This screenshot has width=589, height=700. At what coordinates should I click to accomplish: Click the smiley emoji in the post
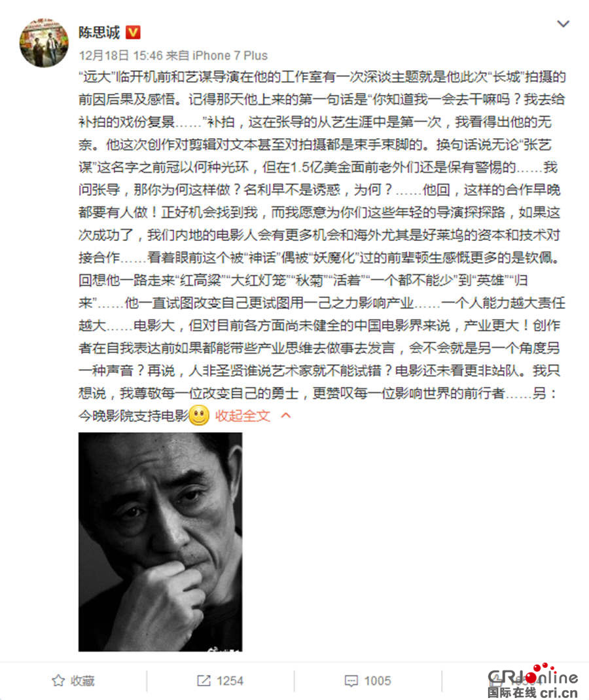pyautogui.click(x=199, y=415)
